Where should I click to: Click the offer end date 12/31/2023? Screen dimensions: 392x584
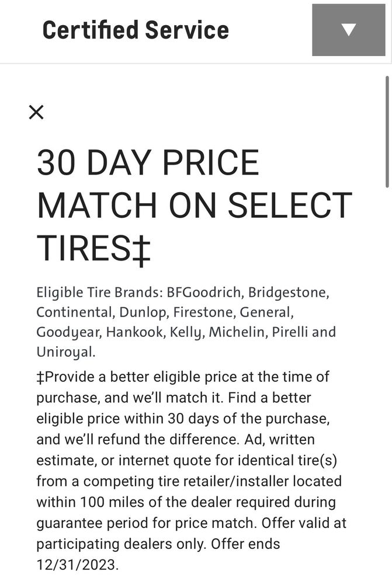(x=75, y=565)
